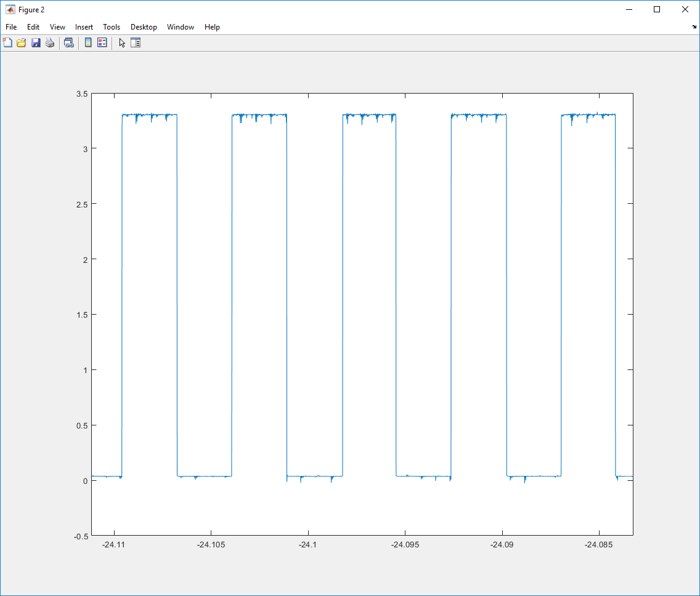
Task: Enable Edit Plot arrow tool
Action: pyautogui.click(x=122, y=43)
